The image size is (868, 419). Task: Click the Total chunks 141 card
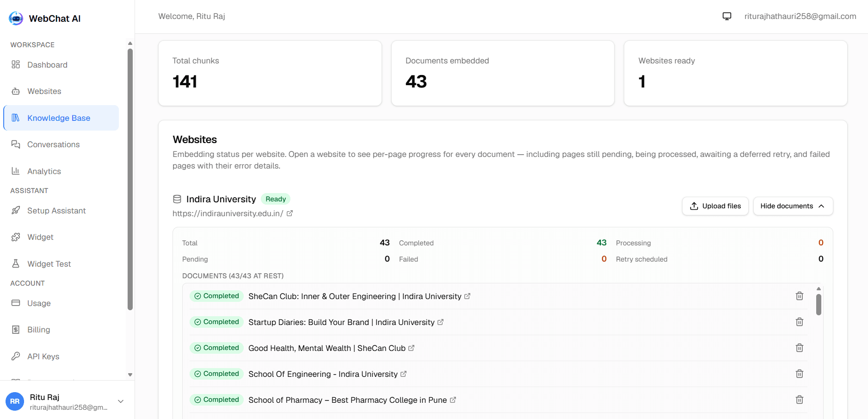click(x=270, y=73)
